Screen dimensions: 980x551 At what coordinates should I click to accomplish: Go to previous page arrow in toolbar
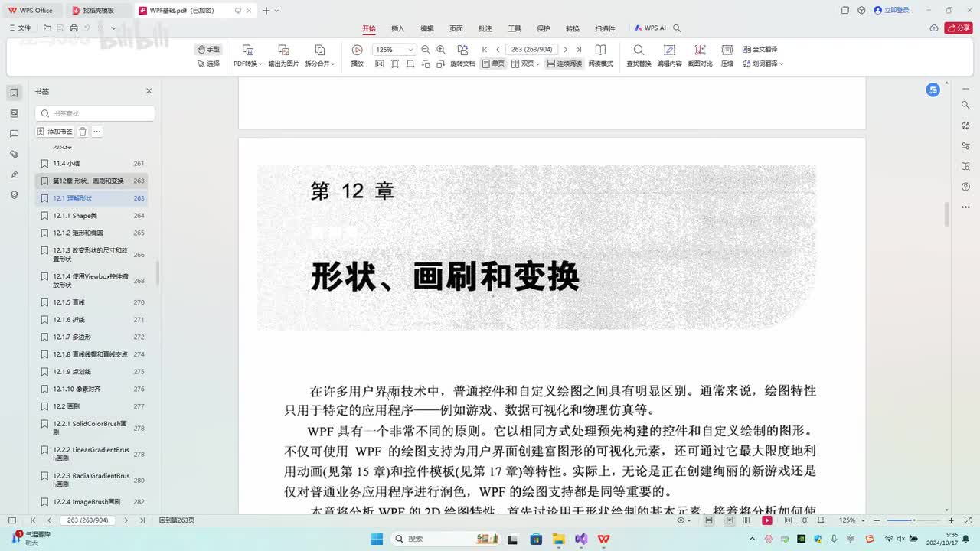pyautogui.click(x=498, y=49)
